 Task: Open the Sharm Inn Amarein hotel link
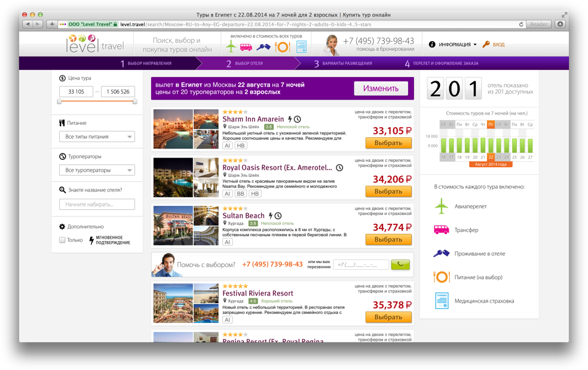tap(253, 119)
